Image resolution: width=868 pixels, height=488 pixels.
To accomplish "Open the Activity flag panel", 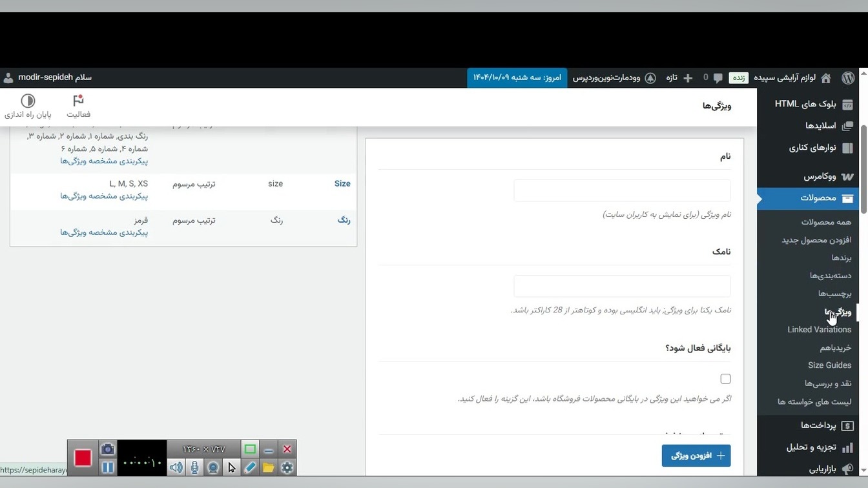I will click(x=78, y=107).
